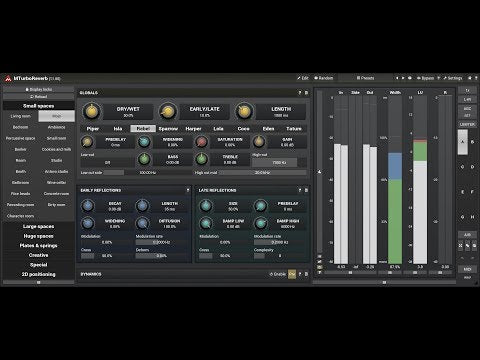Adjust Late Reflections Modulation rate slider
The image size is (480, 360).
[280, 242]
